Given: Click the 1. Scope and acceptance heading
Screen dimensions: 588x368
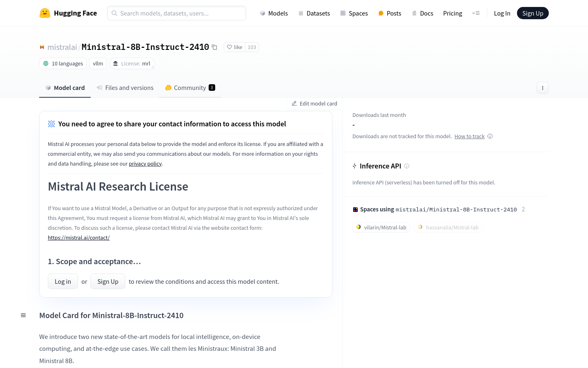Looking at the screenshot, I should tap(94, 261).
